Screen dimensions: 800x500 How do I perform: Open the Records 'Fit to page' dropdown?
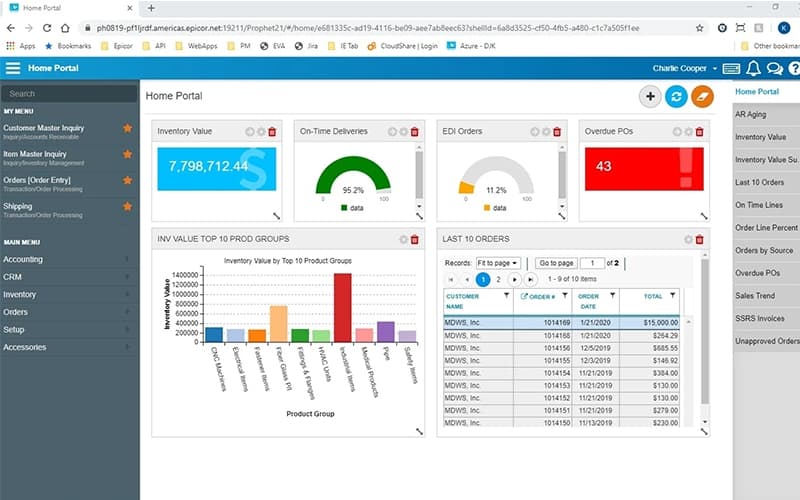click(497, 262)
